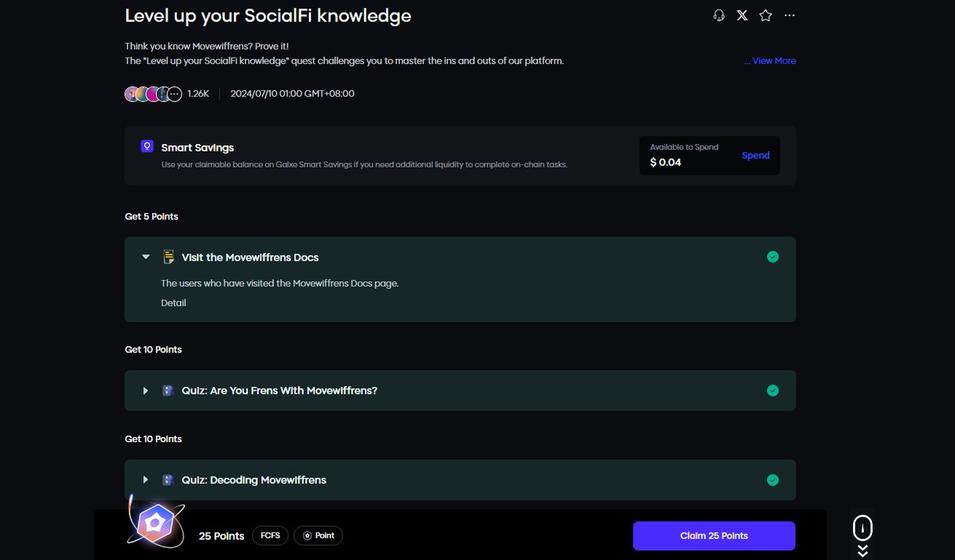Image resolution: width=955 pixels, height=560 pixels.
Task: Open the headset support icon
Action: click(x=718, y=15)
